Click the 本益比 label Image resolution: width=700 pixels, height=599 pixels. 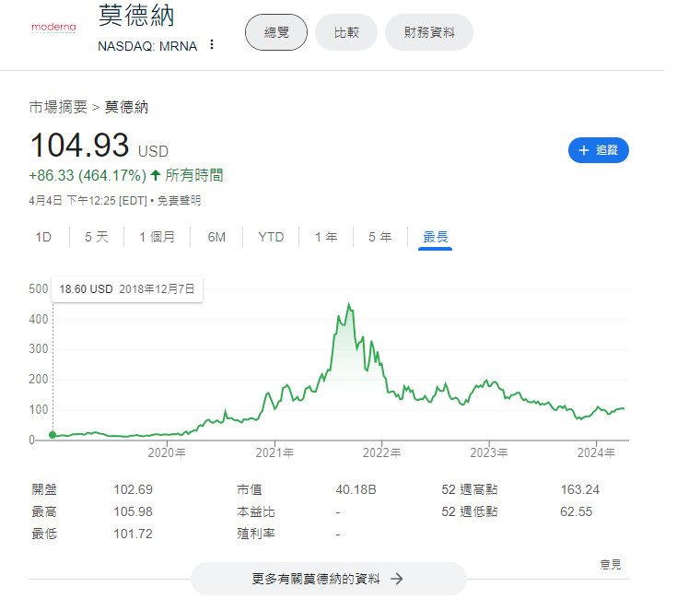tap(256, 511)
